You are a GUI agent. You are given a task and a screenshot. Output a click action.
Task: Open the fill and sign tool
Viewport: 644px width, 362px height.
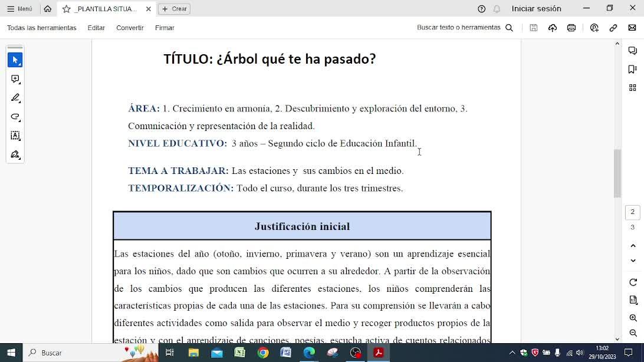[x=15, y=154]
